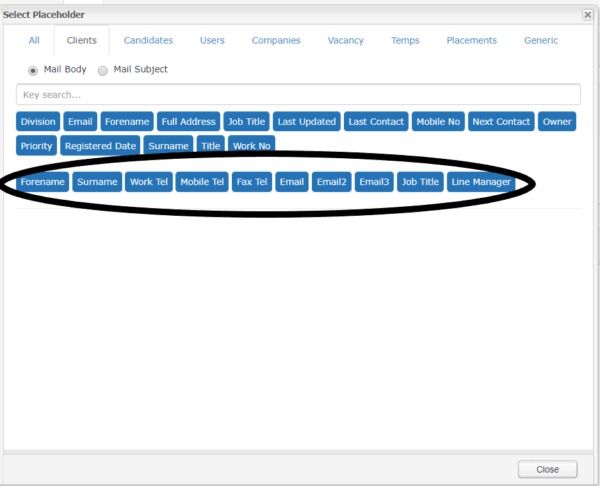Choose the Line Manager placeholder

point(481,182)
